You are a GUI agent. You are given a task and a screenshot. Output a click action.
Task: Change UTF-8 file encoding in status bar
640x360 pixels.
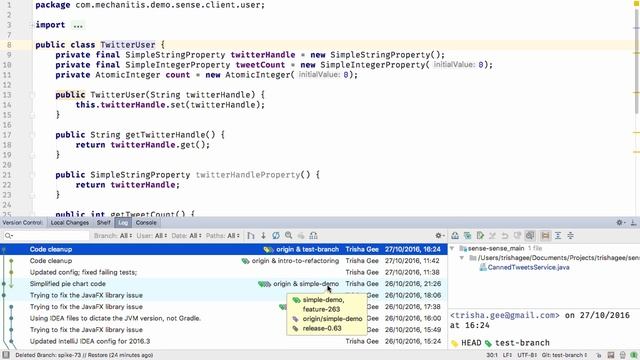pyautogui.click(x=527, y=355)
